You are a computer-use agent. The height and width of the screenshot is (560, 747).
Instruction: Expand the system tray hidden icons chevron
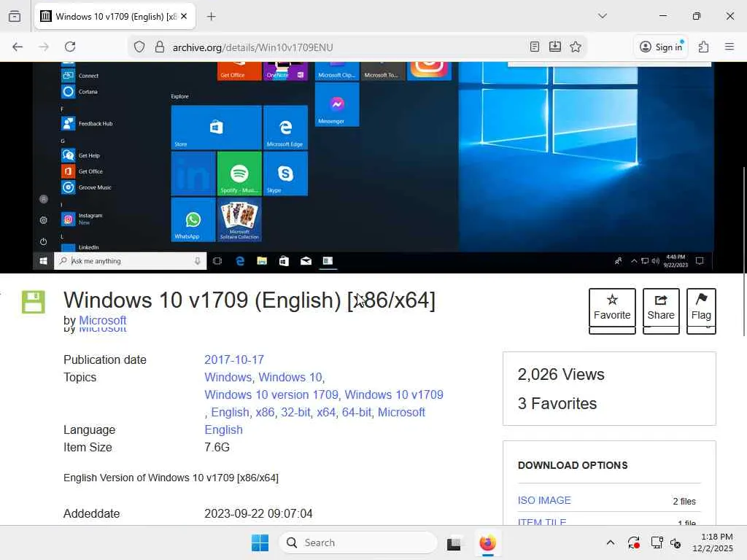click(x=611, y=542)
